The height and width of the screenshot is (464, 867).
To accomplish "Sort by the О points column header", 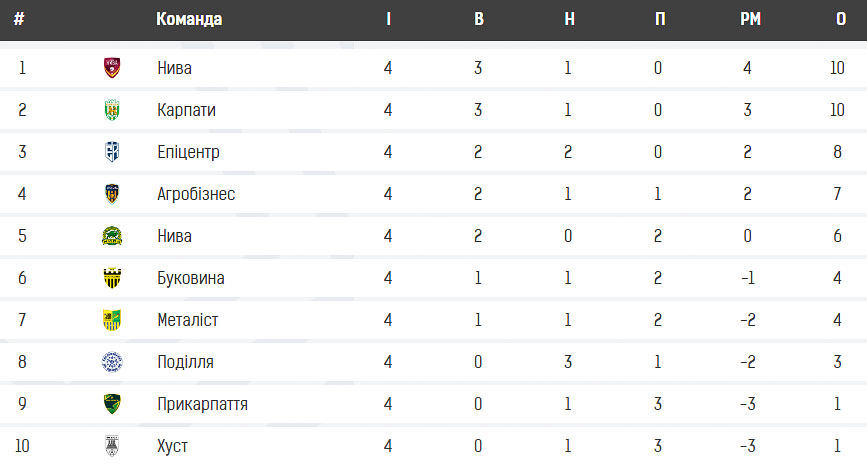I will click(x=841, y=19).
